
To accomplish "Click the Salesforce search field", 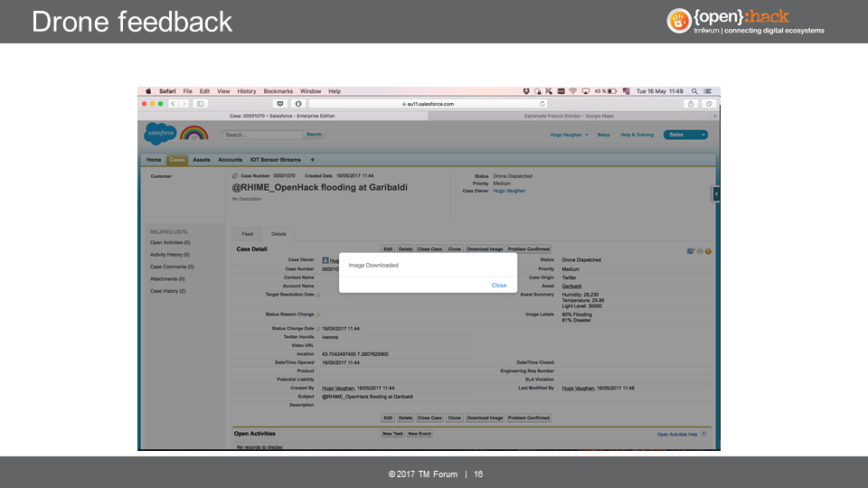I will (262, 135).
